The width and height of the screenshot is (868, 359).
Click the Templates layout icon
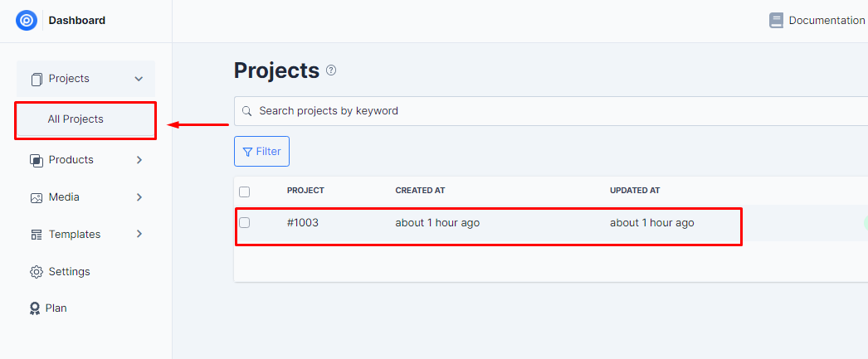[37, 235]
